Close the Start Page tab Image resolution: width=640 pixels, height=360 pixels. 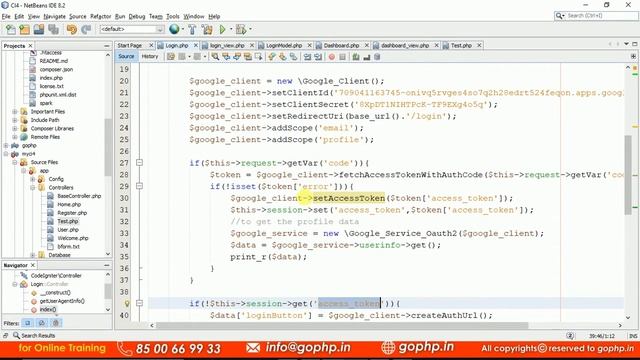click(x=151, y=45)
